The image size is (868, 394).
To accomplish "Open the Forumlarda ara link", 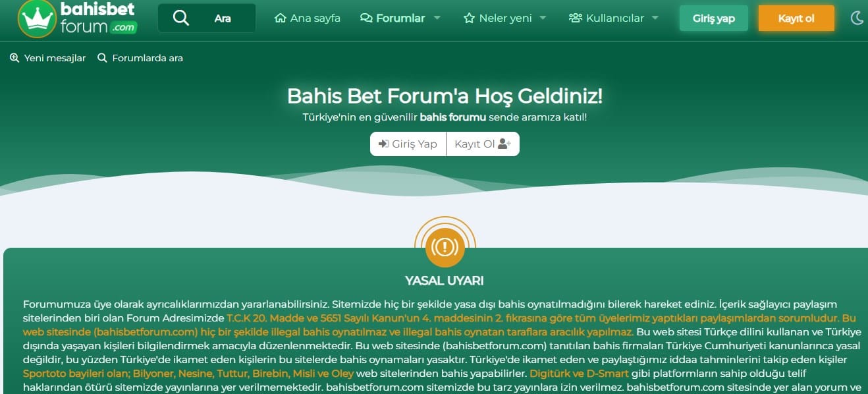I will coord(140,58).
